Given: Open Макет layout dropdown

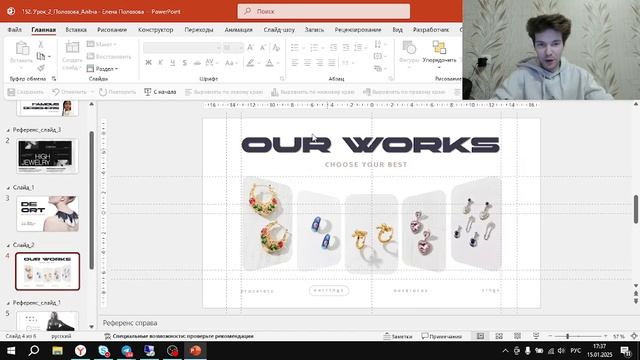Looking at the screenshot, I should point(102,44).
